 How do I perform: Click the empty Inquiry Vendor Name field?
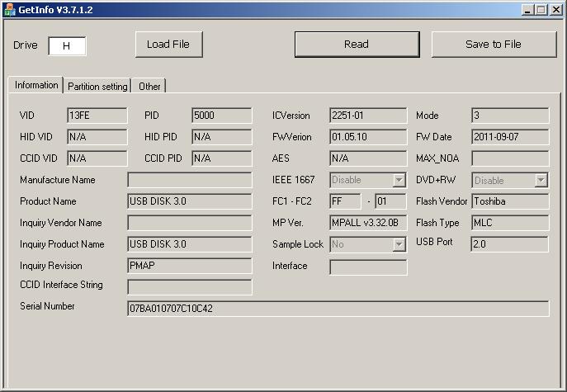(190, 223)
